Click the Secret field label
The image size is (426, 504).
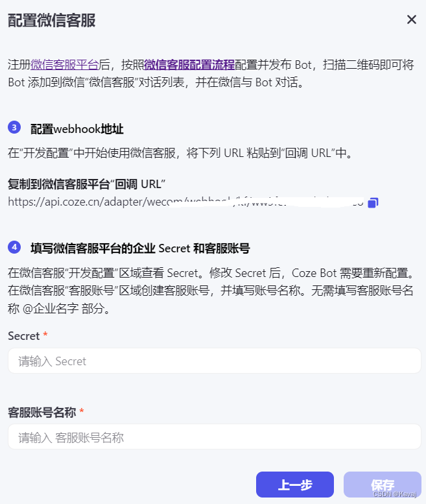(24, 336)
